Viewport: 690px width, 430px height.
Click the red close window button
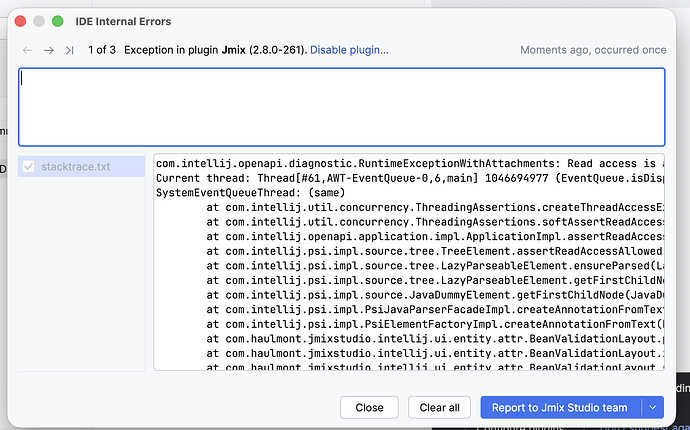(x=20, y=21)
